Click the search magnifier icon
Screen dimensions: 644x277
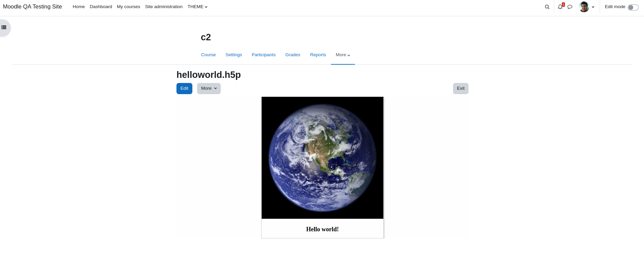547,7
